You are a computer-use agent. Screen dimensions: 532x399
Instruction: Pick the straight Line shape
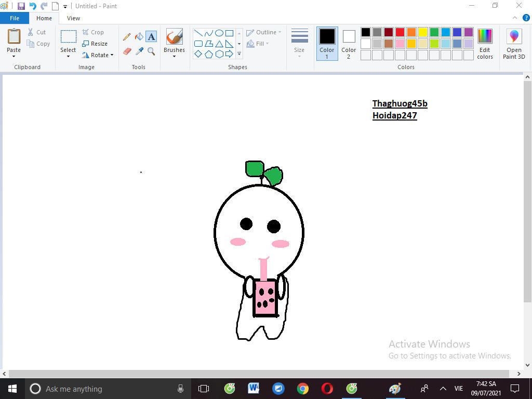[198, 33]
